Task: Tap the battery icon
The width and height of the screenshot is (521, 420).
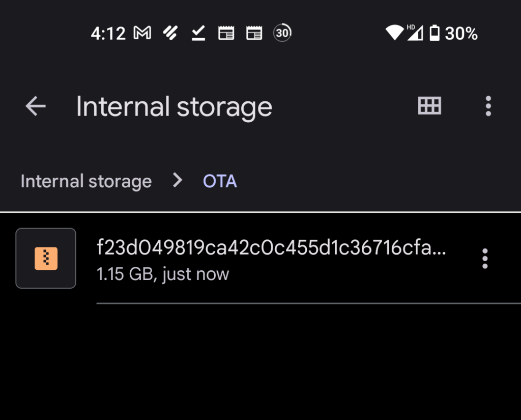Action: pos(435,33)
